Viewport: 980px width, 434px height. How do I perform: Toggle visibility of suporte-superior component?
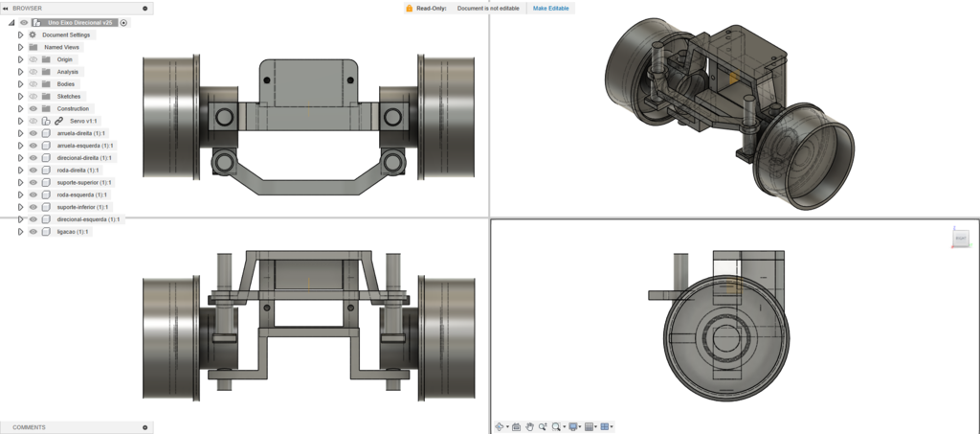coord(33,183)
